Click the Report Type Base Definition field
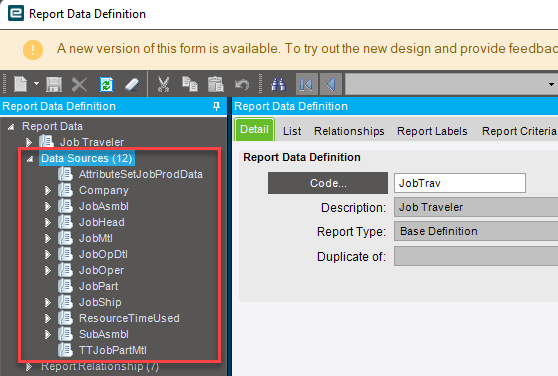Viewport: 558px width, 376px height. coord(476,231)
